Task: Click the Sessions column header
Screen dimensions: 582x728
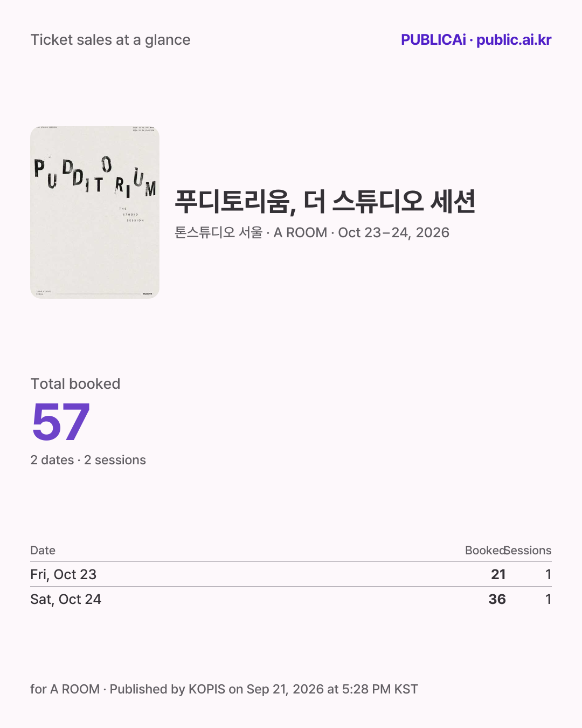Action: pos(528,551)
